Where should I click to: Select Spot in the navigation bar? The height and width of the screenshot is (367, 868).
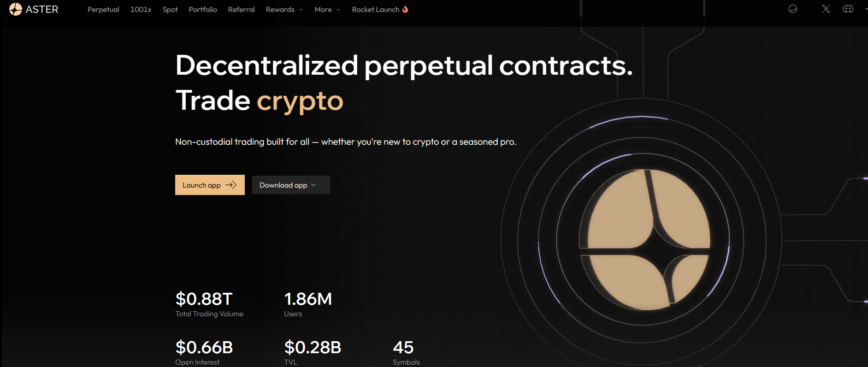pyautogui.click(x=170, y=10)
